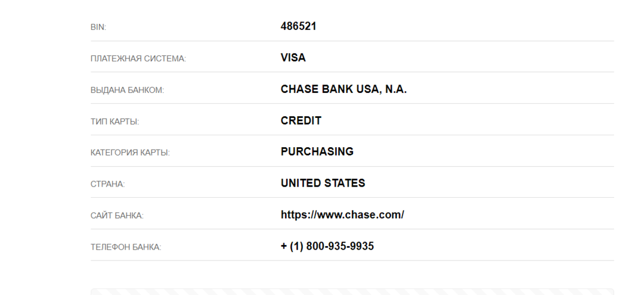The width and height of the screenshot is (644, 295).
Task: Select the PURCHASING card category value
Action: coord(317,151)
